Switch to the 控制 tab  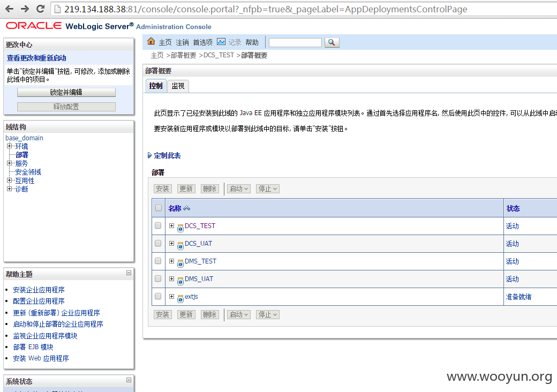(156, 86)
